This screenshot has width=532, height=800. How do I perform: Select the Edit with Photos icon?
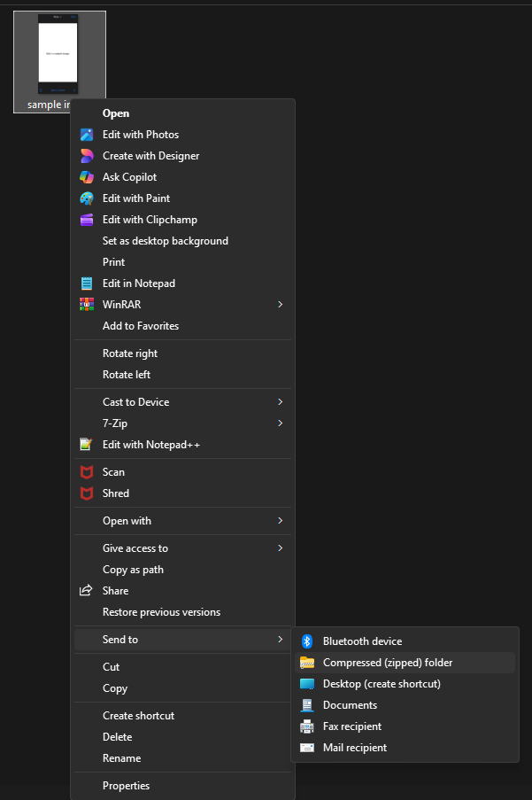[86, 134]
